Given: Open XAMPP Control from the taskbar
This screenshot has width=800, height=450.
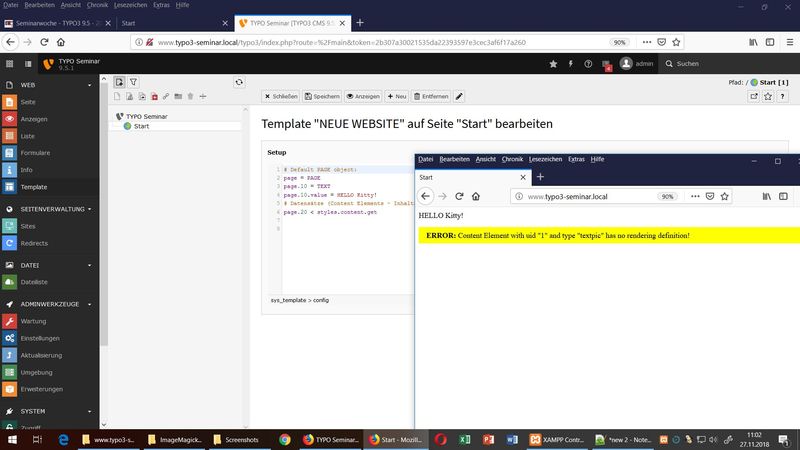Looking at the screenshot, I should coord(556,439).
